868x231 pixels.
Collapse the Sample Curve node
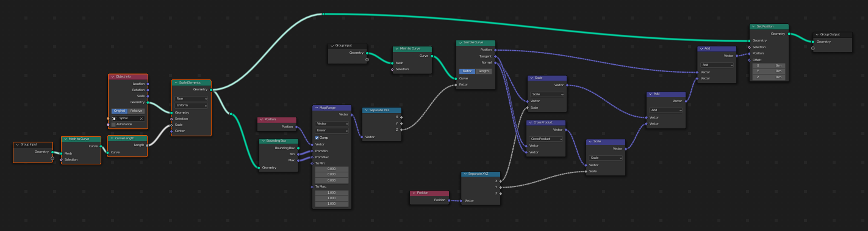tap(461, 43)
